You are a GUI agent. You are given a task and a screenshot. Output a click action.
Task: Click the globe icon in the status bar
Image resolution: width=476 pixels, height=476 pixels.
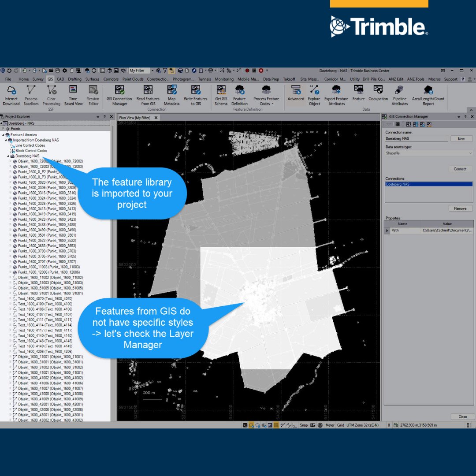click(x=320, y=425)
